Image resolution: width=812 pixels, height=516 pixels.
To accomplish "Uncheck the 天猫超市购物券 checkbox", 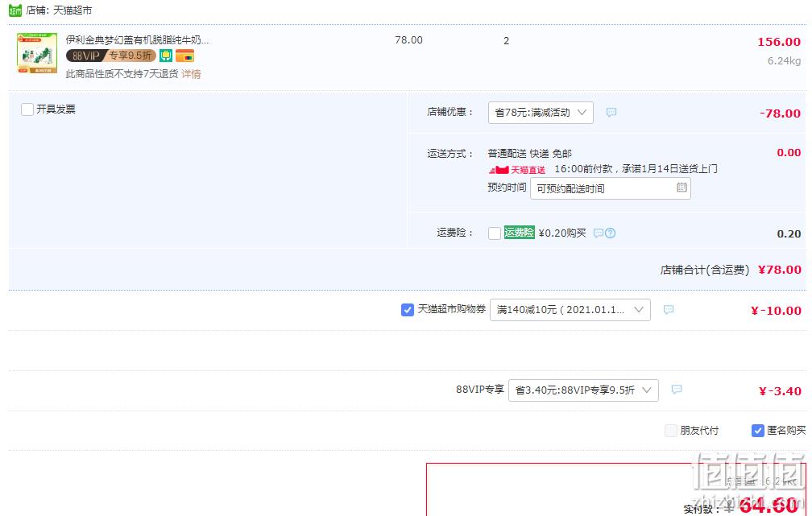I will tap(407, 309).
